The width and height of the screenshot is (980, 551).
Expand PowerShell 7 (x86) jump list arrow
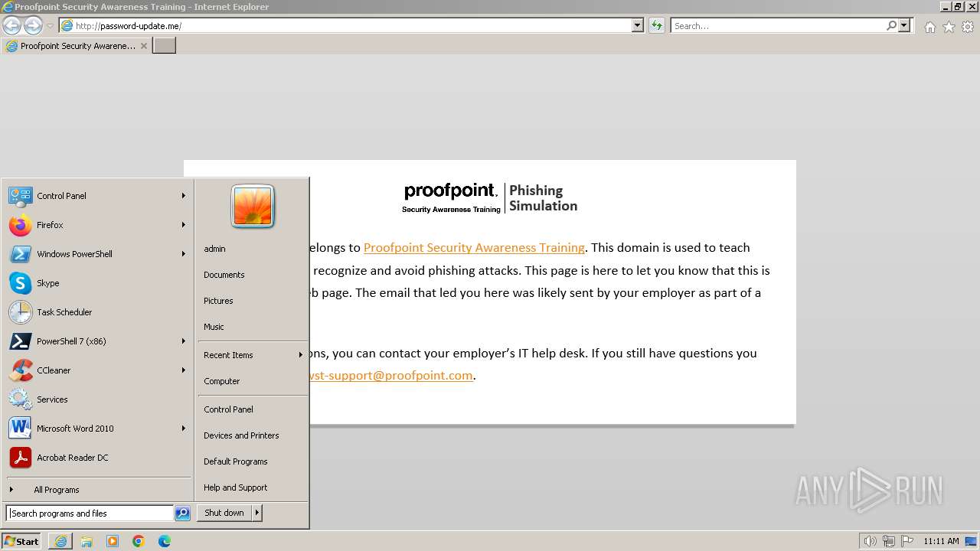[184, 341]
